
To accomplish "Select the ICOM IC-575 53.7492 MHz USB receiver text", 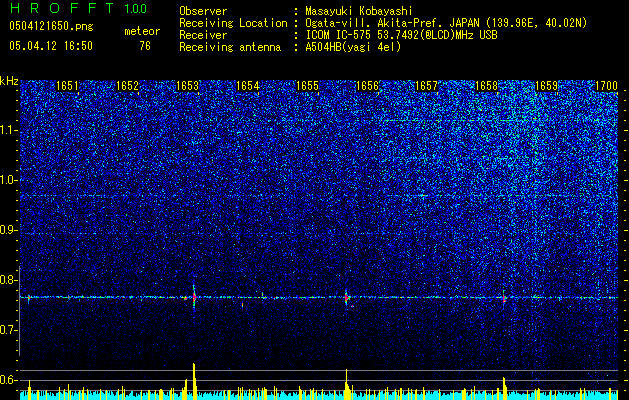I will (401, 35).
